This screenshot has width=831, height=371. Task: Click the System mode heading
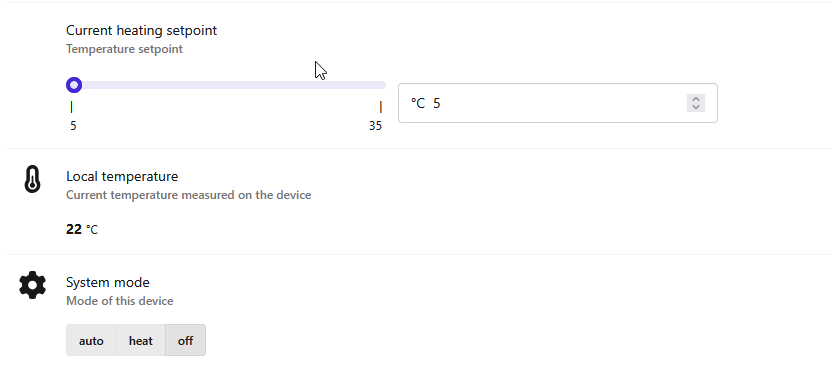108,282
